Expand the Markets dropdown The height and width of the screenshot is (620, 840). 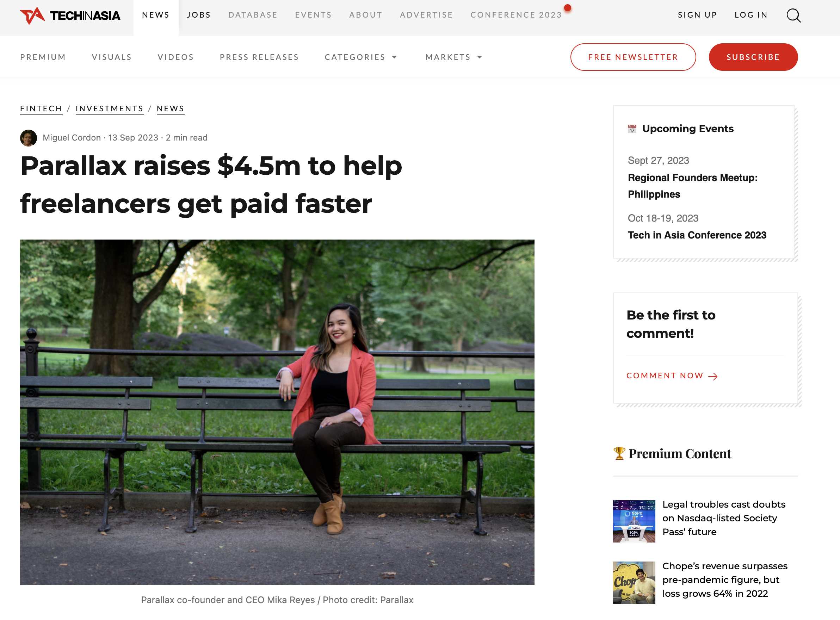(x=454, y=57)
